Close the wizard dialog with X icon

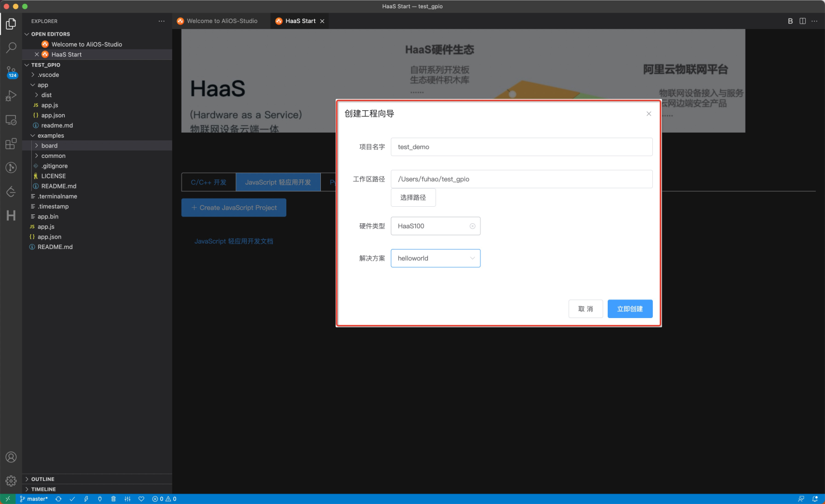click(x=649, y=114)
